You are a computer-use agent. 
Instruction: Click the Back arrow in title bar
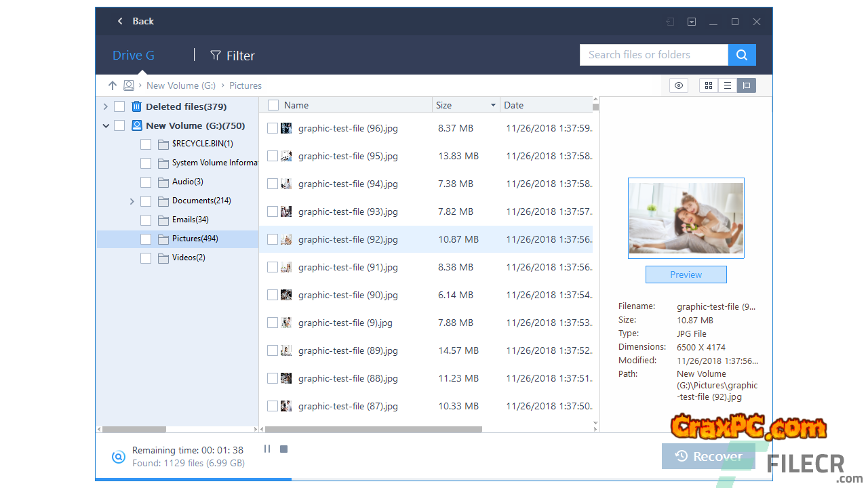tap(121, 21)
